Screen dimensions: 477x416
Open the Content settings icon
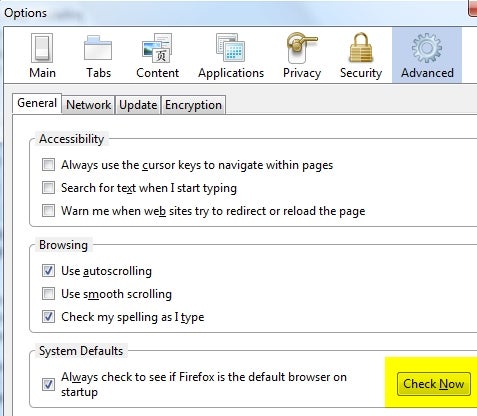pos(157,48)
